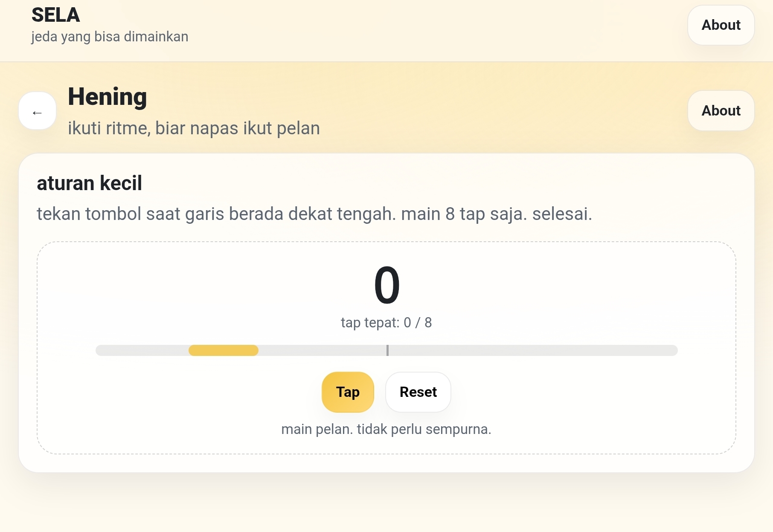Open About next to the Hening title
Image resolution: width=773 pixels, height=532 pixels.
coord(720,110)
